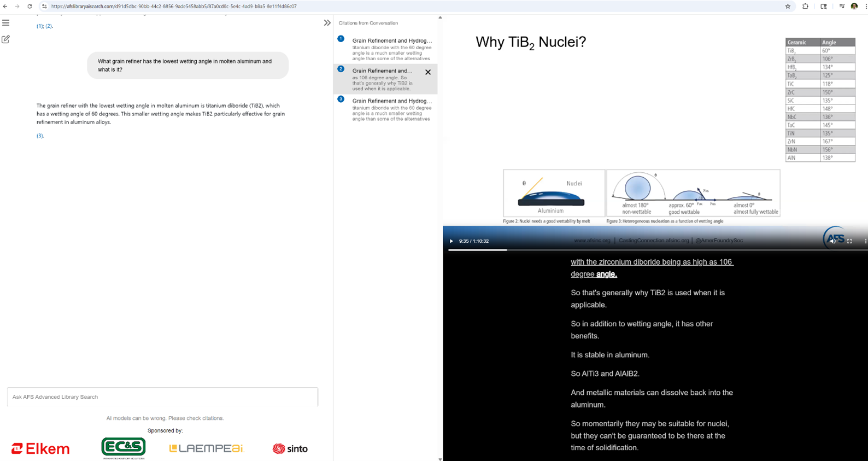Viewport: 868px width, 461px height.
Task: Click the (3) citation link under the answer
Action: pyautogui.click(x=40, y=136)
